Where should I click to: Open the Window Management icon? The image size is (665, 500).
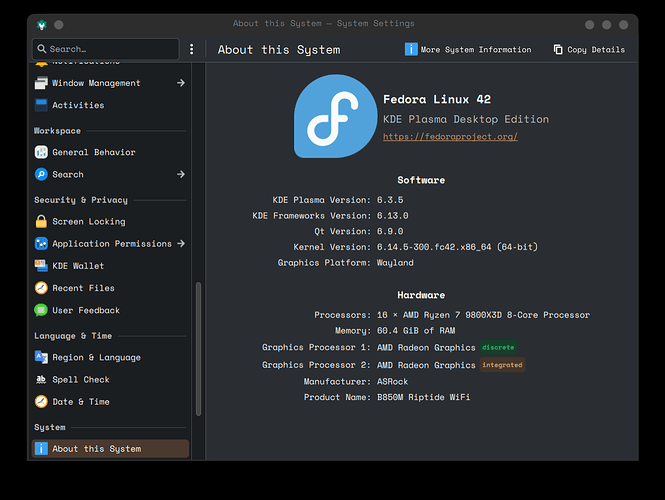click(x=41, y=83)
